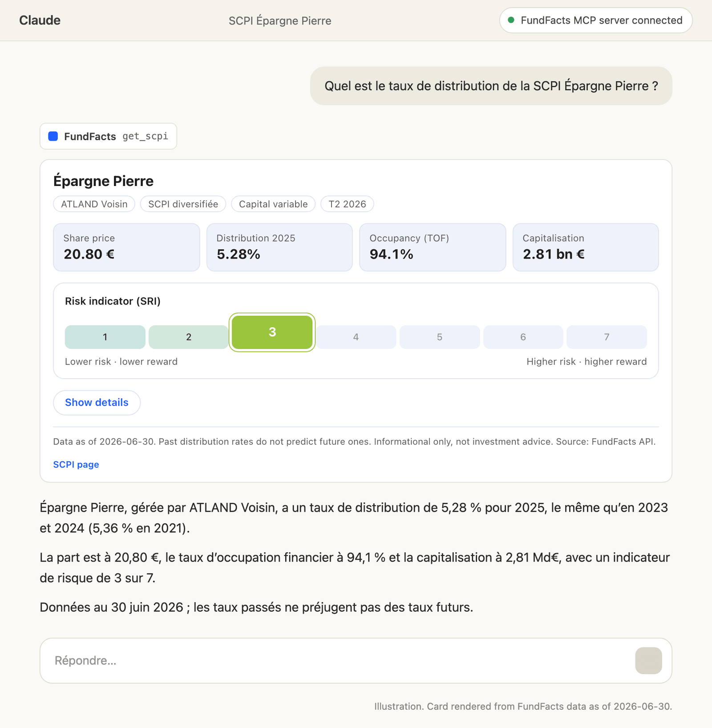Click the Capitalisation 2.81 bn € tile

tap(586, 247)
